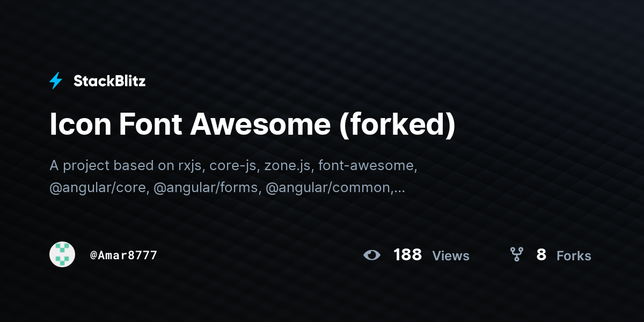Select the 8 forks count
The width and height of the screenshot is (644, 322).
(541, 255)
